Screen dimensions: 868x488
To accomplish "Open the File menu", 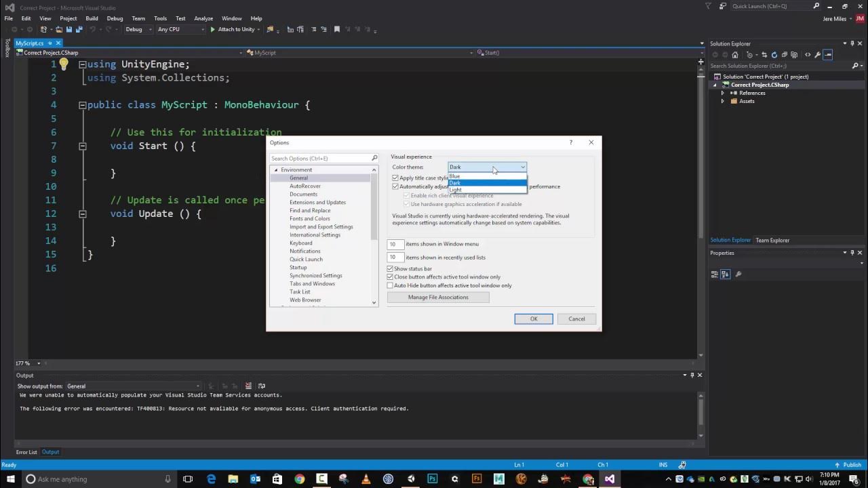I will pyautogui.click(x=9, y=18).
